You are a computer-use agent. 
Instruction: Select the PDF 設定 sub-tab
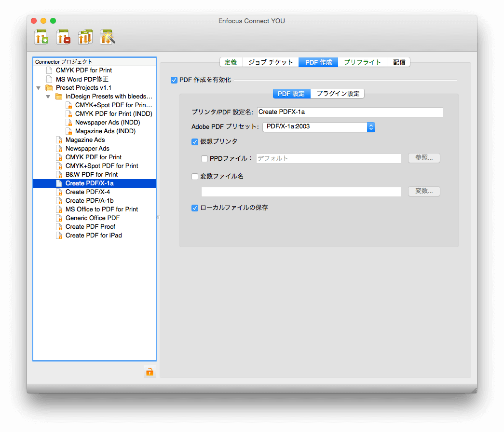coord(291,94)
